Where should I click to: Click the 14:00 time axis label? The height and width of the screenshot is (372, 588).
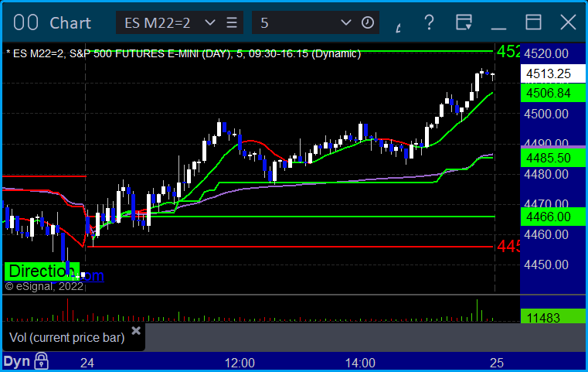pyautogui.click(x=360, y=363)
